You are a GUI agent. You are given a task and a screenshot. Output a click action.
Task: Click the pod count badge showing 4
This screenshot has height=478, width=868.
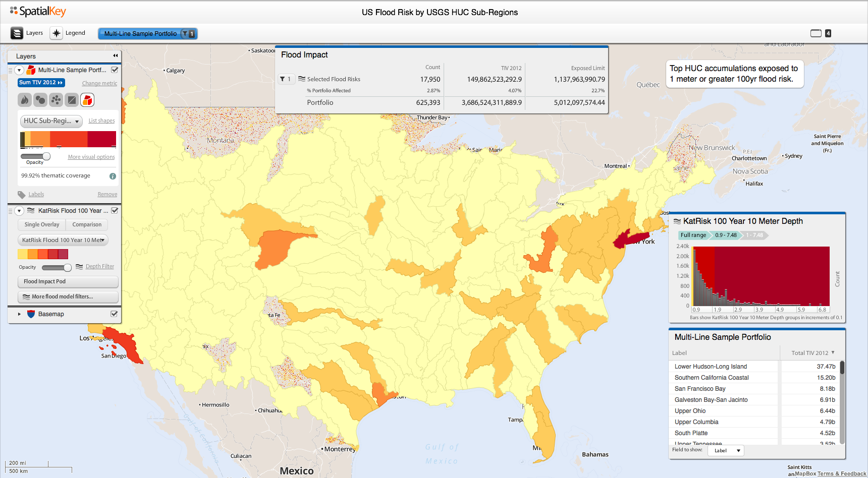coord(828,33)
